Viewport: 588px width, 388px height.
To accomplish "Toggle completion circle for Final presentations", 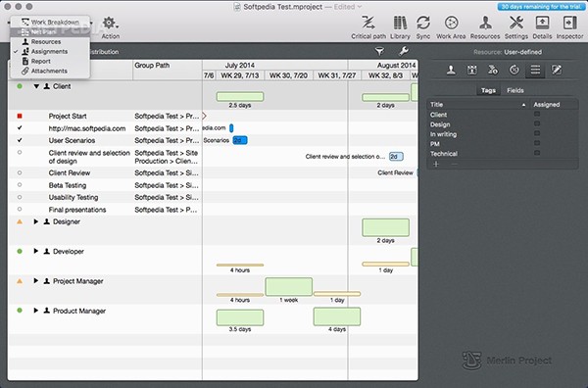I will [x=20, y=209].
